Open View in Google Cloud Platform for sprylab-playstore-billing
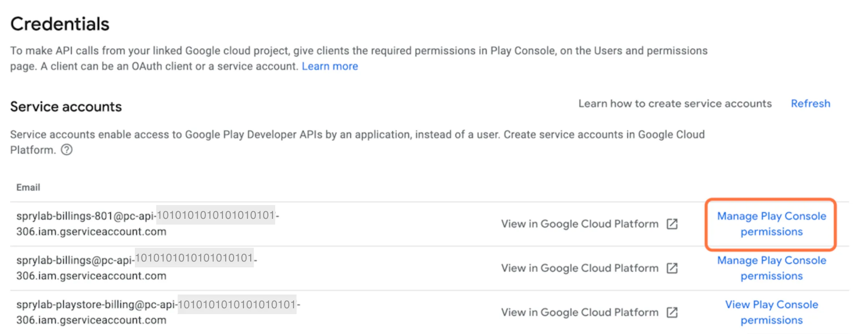The width and height of the screenshot is (868, 334). (580, 312)
